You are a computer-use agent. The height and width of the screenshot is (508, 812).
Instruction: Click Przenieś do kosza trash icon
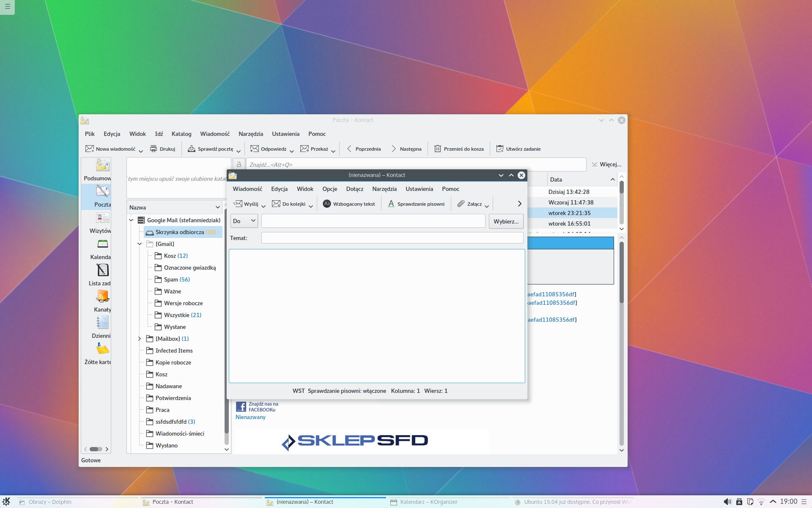click(x=438, y=149)
